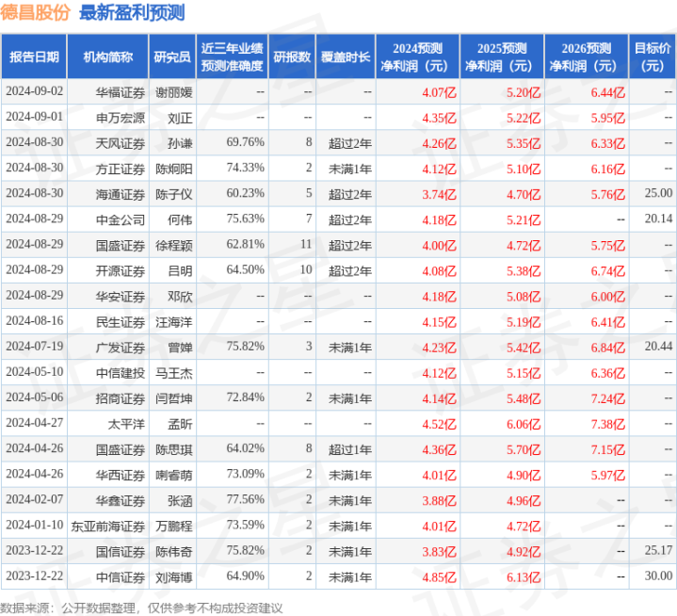Select institution 方正证券
677x616 pixels.
pyautogui.click(x=121, y=169)
